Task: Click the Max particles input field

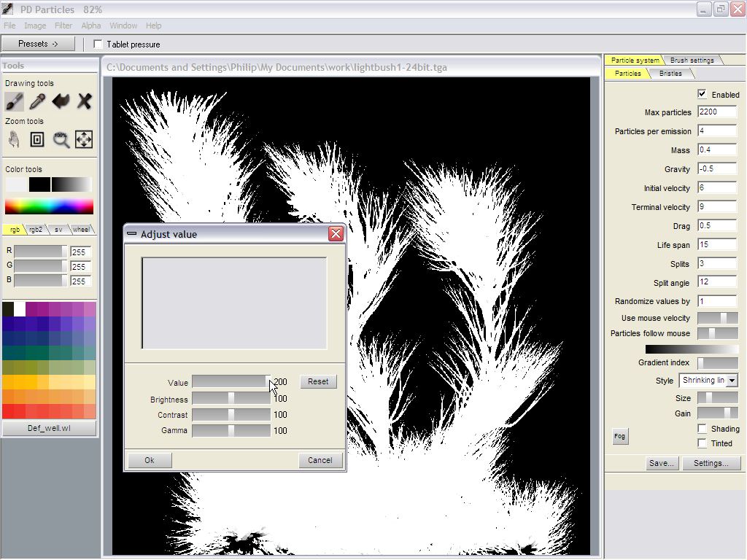Action: (x=716, y=112)
